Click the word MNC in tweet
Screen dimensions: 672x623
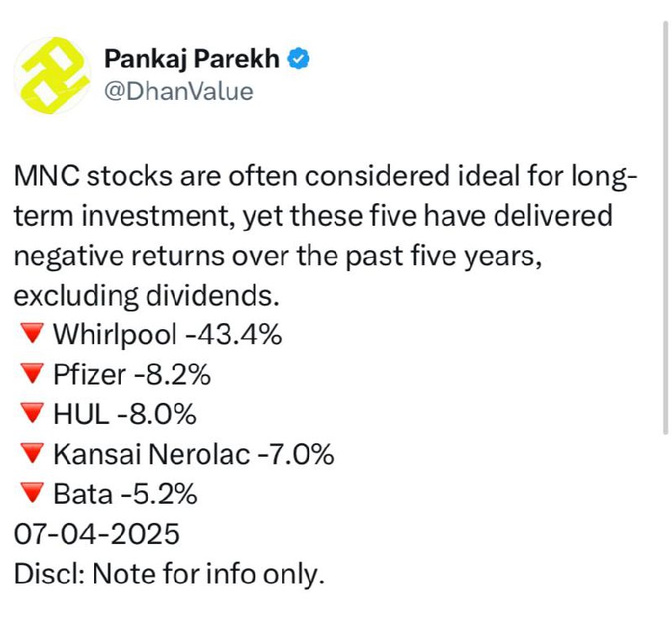(47, 175)
